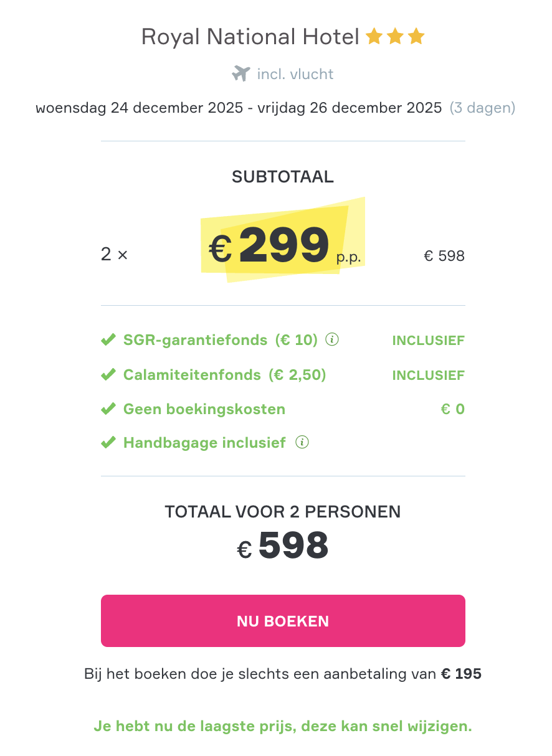Select the SGR-garantiefonds (€ 10) label
The height and width of the screenshot is (756, 552).
tap(221, 341)
